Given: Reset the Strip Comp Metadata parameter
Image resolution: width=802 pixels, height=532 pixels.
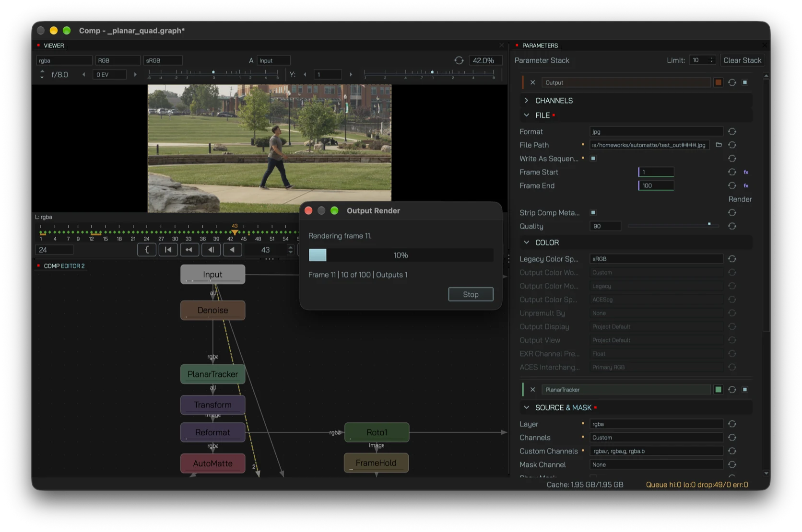Looking at the screenshot, I should point(732,212).
